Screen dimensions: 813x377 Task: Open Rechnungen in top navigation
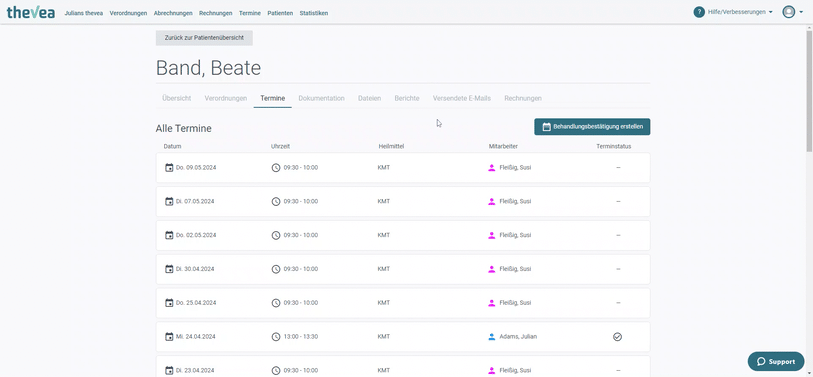pyautogui.click(x=216, y=13)
